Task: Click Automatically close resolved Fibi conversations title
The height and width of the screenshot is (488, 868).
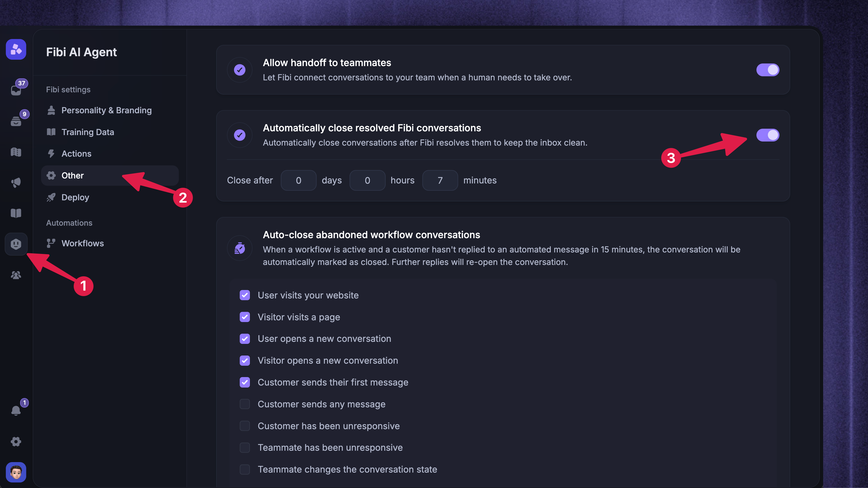Action: coord(372,128)
